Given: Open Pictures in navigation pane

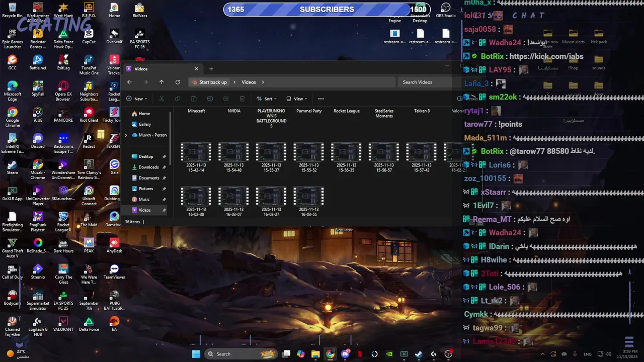Looking at the screenshot, I should [x=146, y=189].
